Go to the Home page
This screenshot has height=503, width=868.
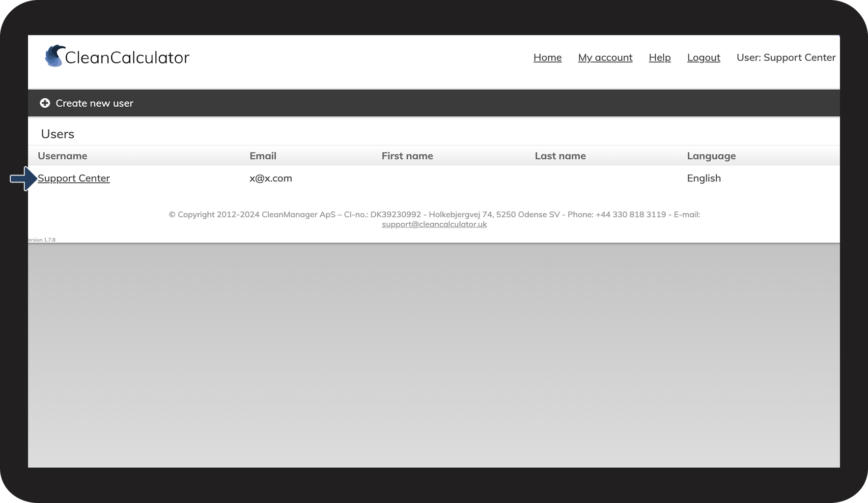click(x=547, y=58)
